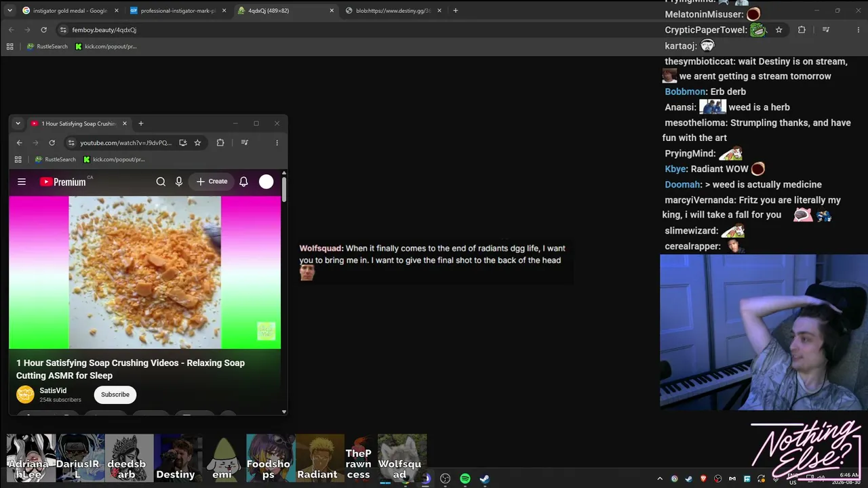Open YouTube notifications bell
The width and height of the screenshot is (868, 488).
pos(243,182)
